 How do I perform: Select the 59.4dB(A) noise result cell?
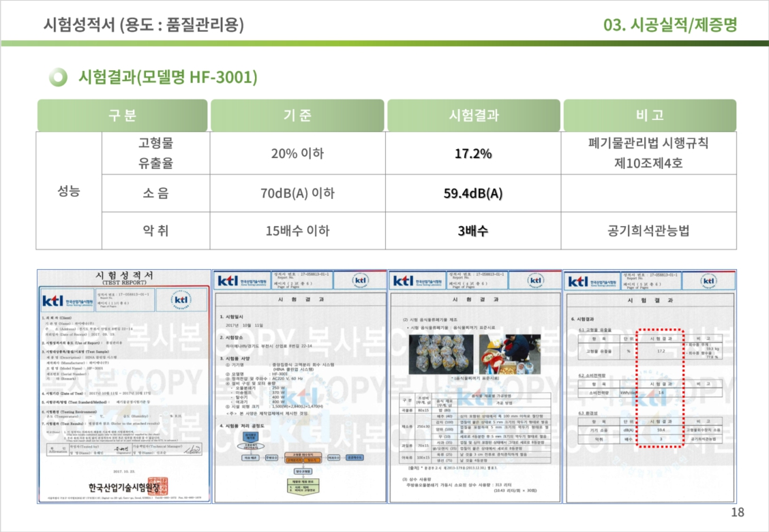click(473, 193)
